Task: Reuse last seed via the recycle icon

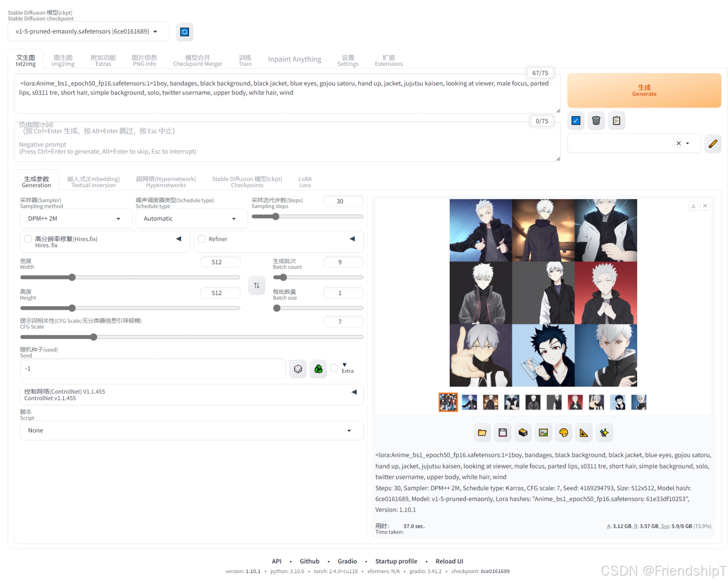Action: tap(318, 368)
